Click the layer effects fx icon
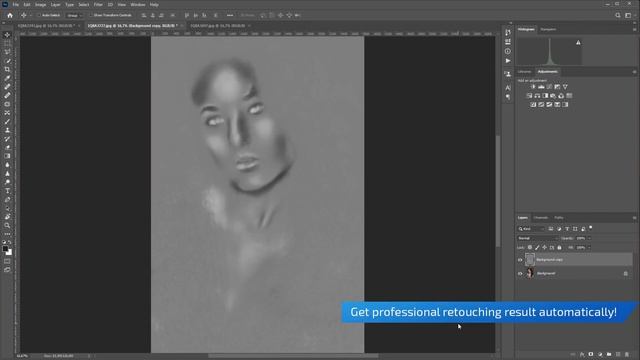This screenshot has width=640, height=360. click(582, 355)
